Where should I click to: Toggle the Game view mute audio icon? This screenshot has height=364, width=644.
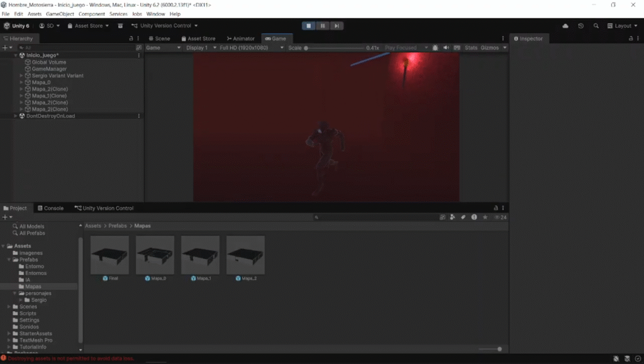tap(446, 48)
